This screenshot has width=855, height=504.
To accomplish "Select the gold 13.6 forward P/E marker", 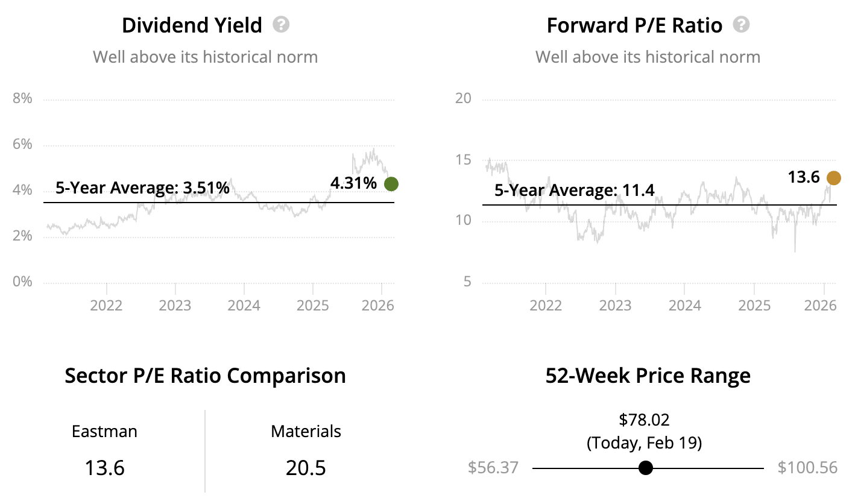I will click(x=833, y=178).
